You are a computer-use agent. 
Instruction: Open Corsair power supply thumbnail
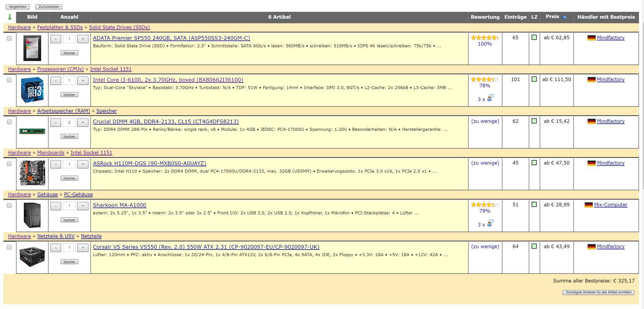(32, 257)
